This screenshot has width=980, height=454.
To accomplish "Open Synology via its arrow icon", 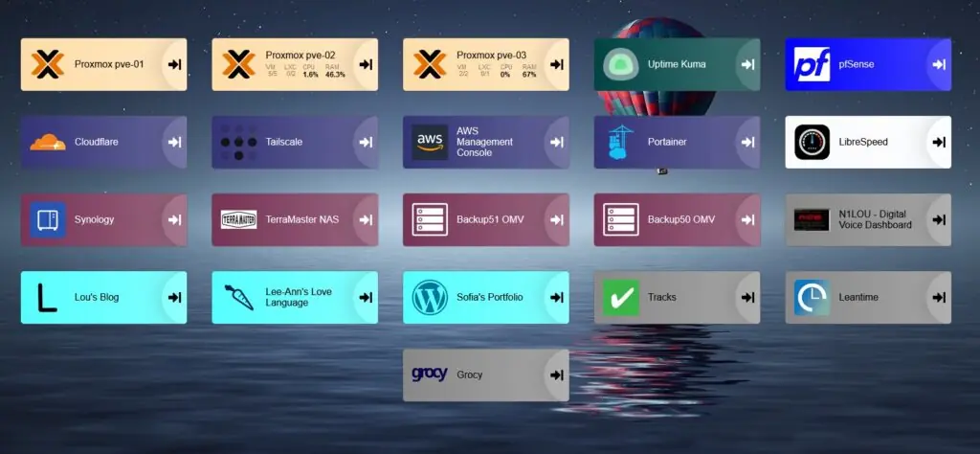I will click(174, 219).
